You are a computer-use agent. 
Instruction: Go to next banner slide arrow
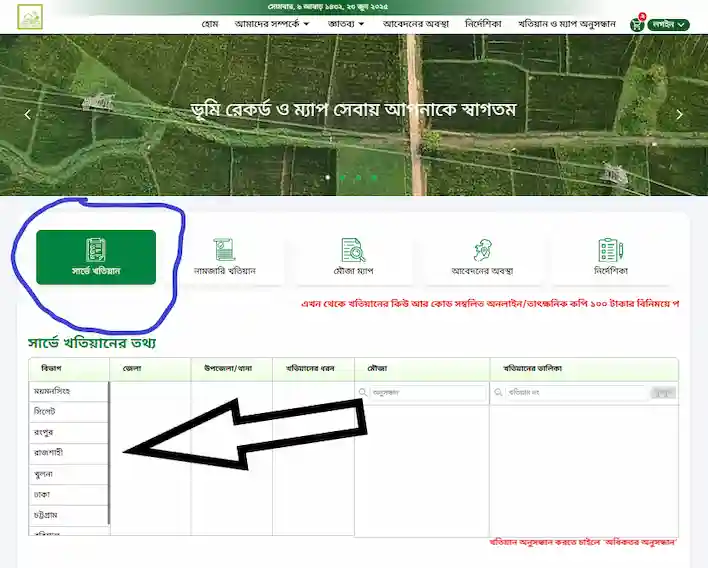(x=680, y=115)
